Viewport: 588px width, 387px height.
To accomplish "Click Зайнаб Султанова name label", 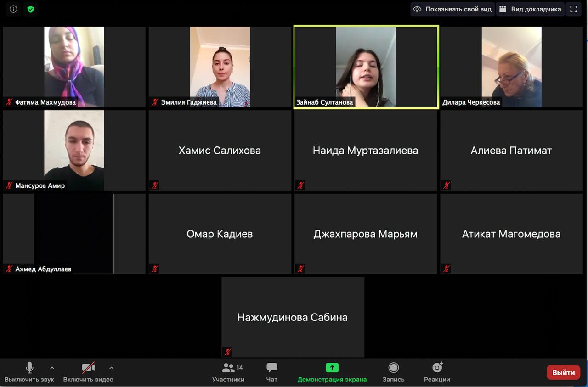I will 325,102.
